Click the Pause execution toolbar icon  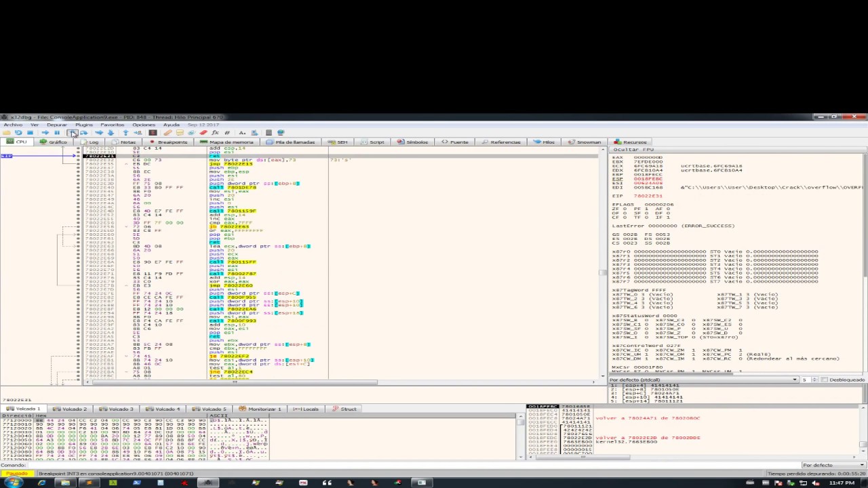(x=57, y=133)
